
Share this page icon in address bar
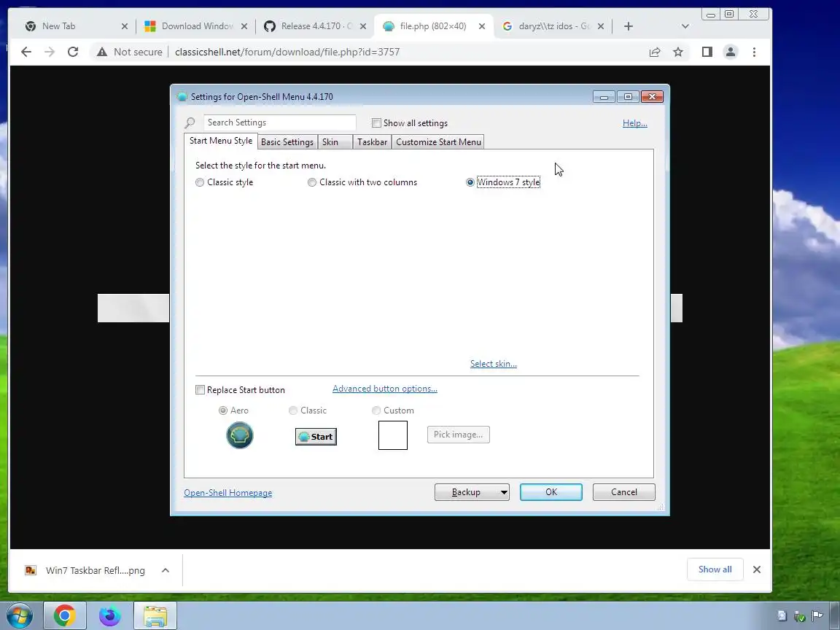click(x=655, y=52)
